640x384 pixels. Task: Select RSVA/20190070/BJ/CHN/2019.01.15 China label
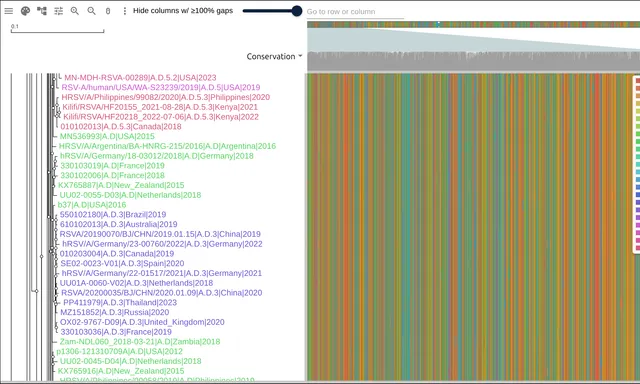pyautogui.click(x=160, y=234)
